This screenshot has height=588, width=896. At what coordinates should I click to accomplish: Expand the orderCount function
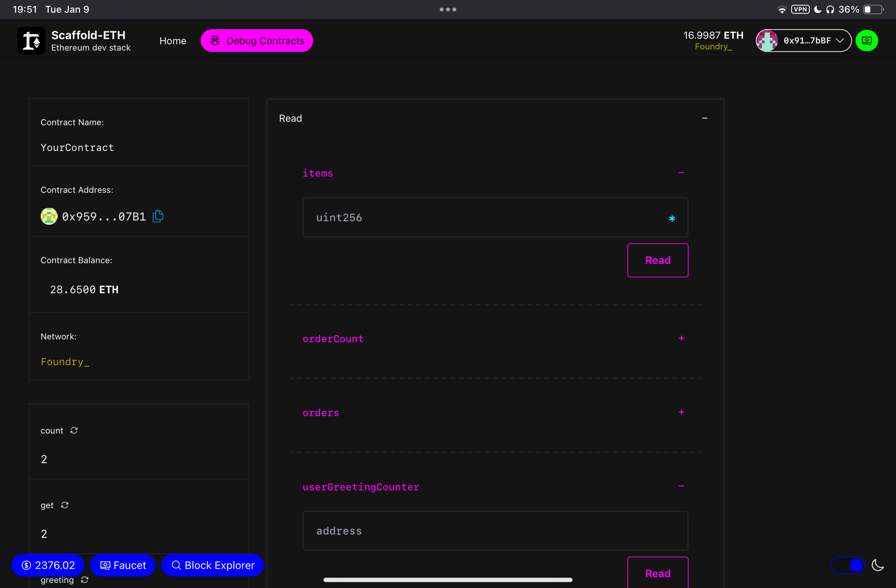pyautogui.click(x=681, y=338)
